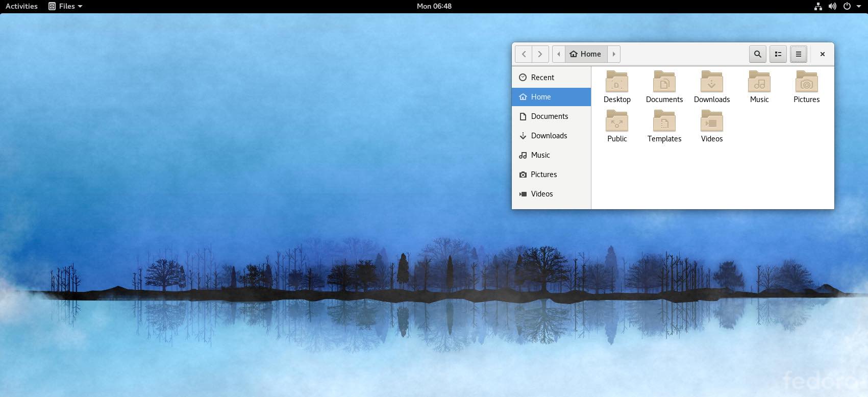Select Documents in the sidebar
The image size is (868, 397).
(x=549, y=116)
